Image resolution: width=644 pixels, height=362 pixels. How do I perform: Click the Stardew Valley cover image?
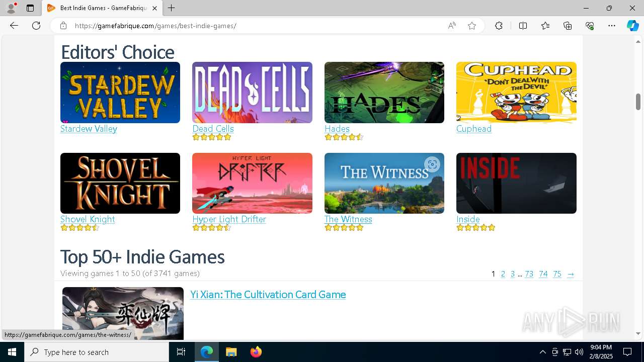(120, 93)
